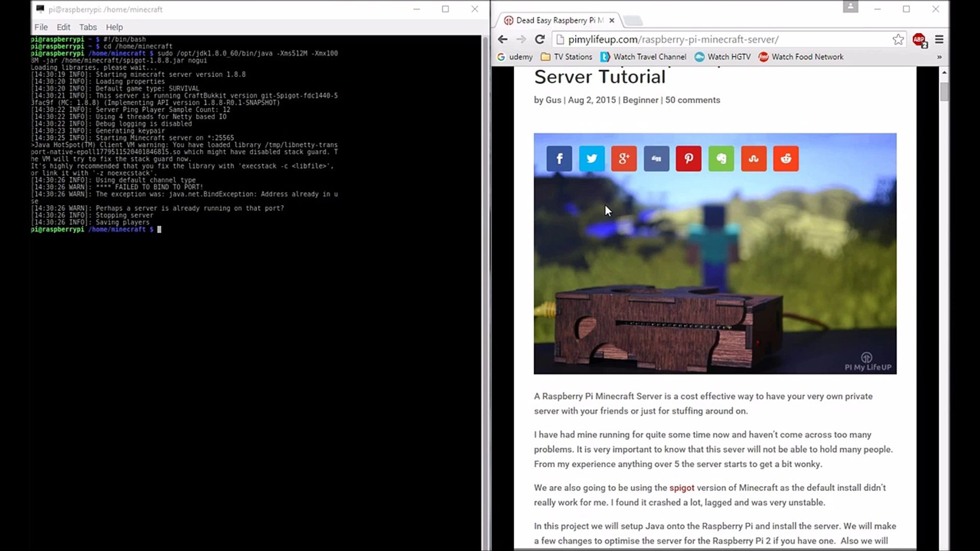Open the TV Stations bookmark folder
This screenshot has width=980, height=551.
pyautogui.click(x=567, y=57)
